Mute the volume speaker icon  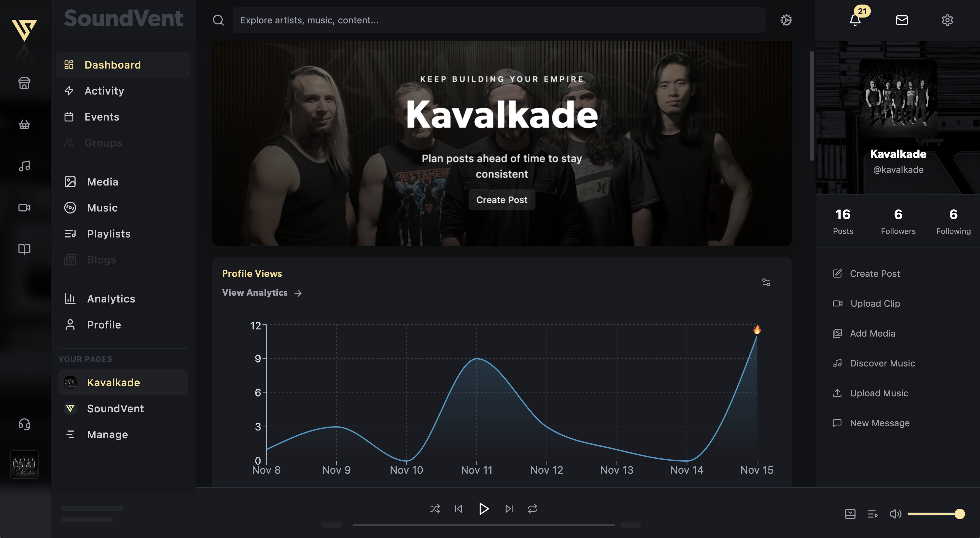895,514
